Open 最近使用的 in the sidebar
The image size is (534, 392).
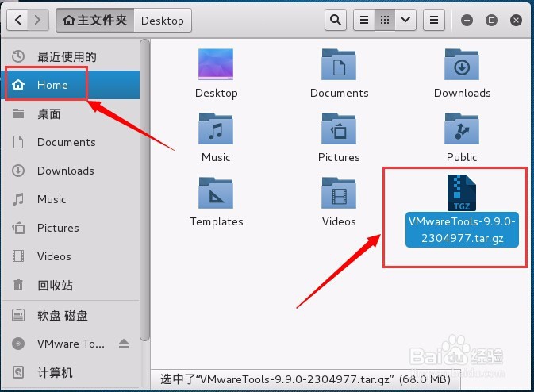71,56
